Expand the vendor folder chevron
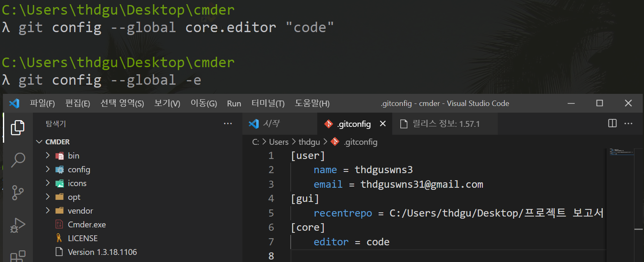 (48, 211)
